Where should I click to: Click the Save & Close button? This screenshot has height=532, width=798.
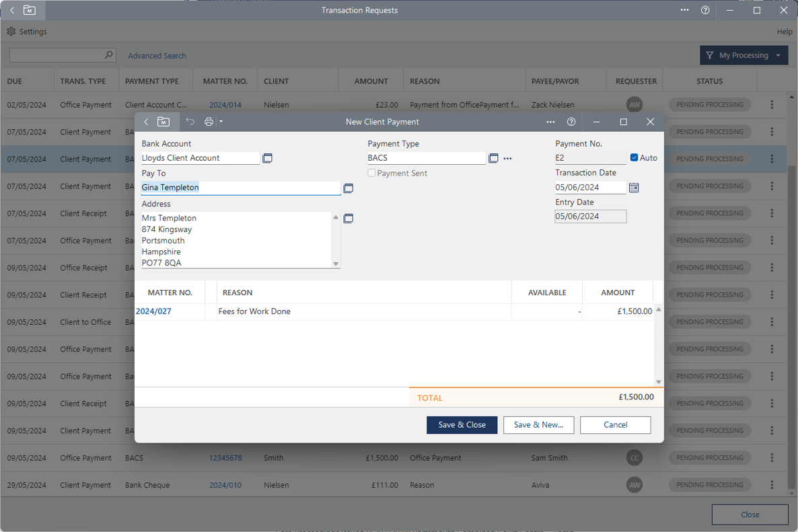click(x=462, y=425)
